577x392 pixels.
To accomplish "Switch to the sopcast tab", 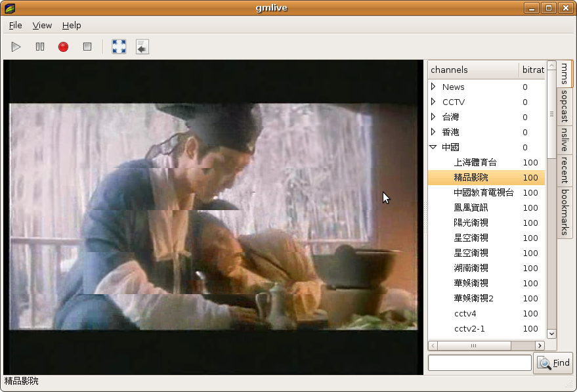I will point(565,106).
